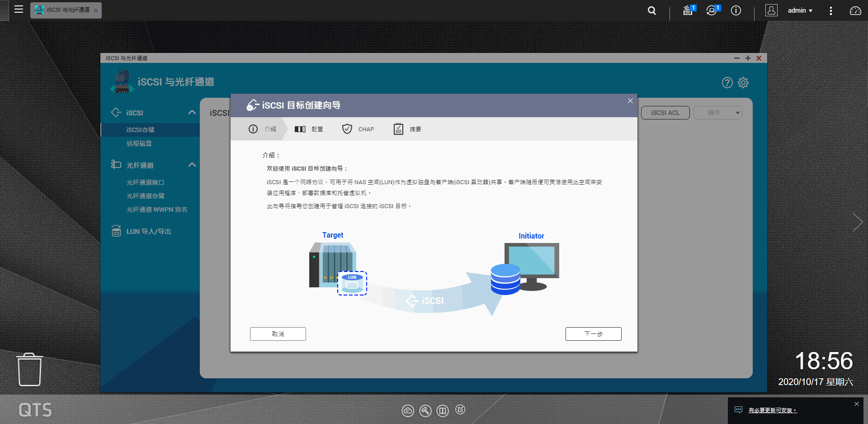The height and width of the screenshot is (424, 868).
Task: Click the LUN import/export disk icon
Action: pos(116,231)
